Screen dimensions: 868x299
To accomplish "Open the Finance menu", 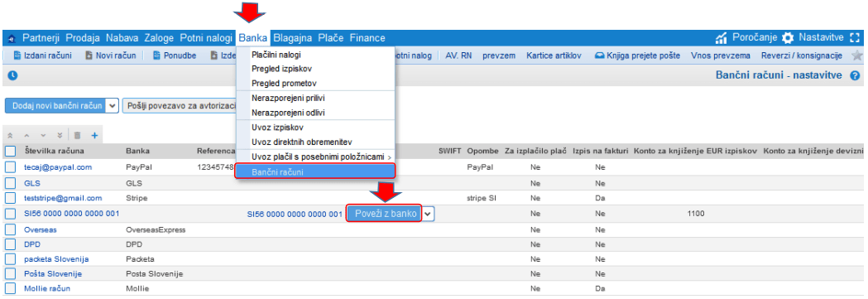I will [367, 38].
